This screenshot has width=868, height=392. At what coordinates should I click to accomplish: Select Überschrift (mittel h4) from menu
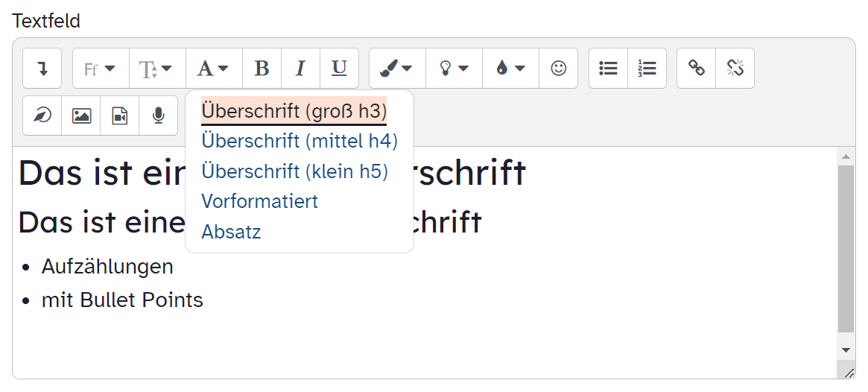(300, 141)
